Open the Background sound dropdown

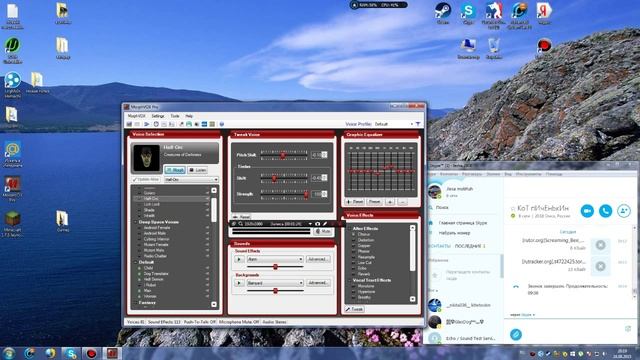275,283
